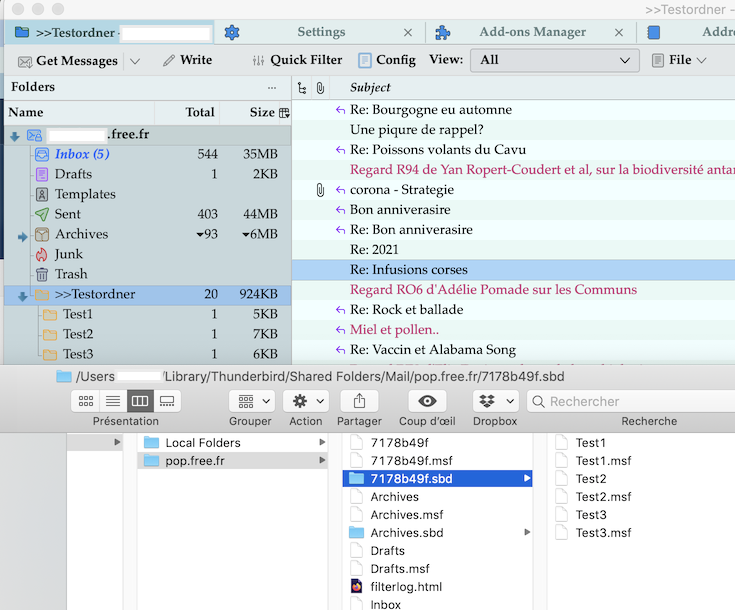Open the Get Messages dropdown arrow
Screen dimensions: 735x610
click(x=135, y=61)
